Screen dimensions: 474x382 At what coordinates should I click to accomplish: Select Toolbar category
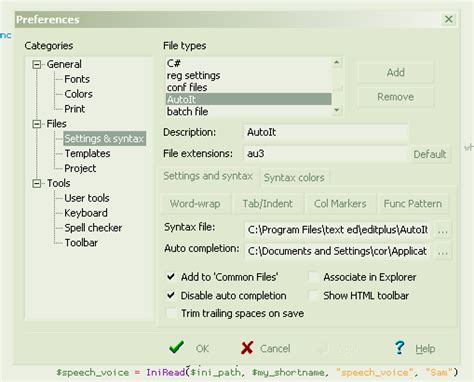coord(81,243)
